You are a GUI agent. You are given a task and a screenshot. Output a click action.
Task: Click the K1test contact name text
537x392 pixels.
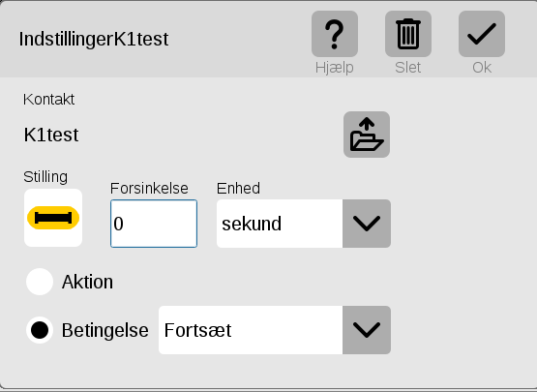click(x=51, y=135)
